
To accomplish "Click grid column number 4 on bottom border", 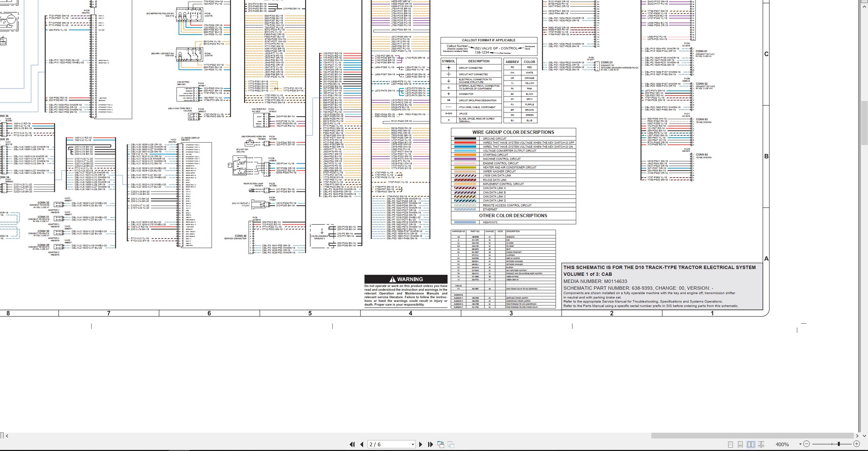I will 411,313.
